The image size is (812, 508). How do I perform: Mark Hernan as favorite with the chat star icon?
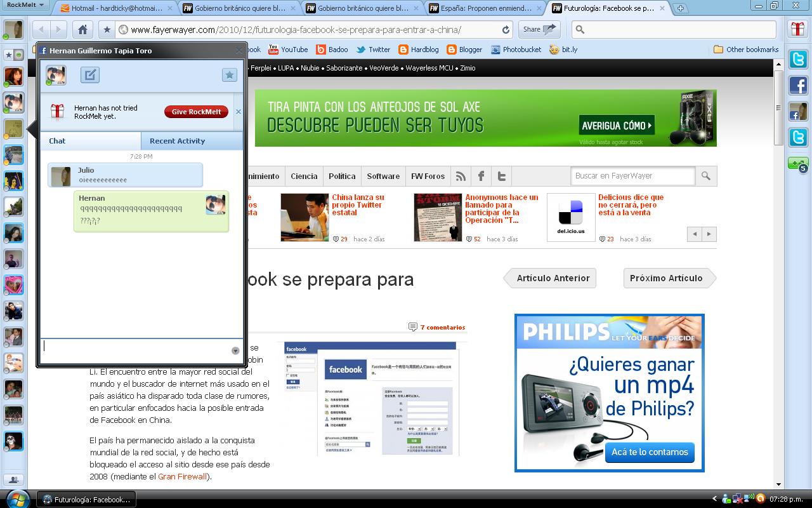click(230, 75)
